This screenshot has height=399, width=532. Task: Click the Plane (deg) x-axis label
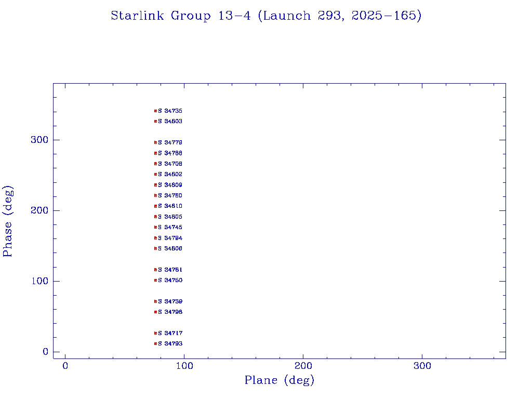point(280,380)
